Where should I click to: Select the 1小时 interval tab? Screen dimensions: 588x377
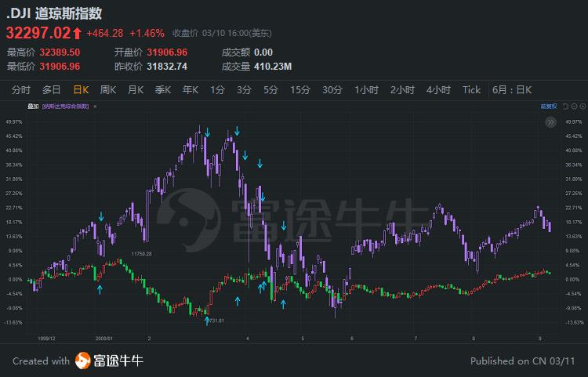[366, 89]
